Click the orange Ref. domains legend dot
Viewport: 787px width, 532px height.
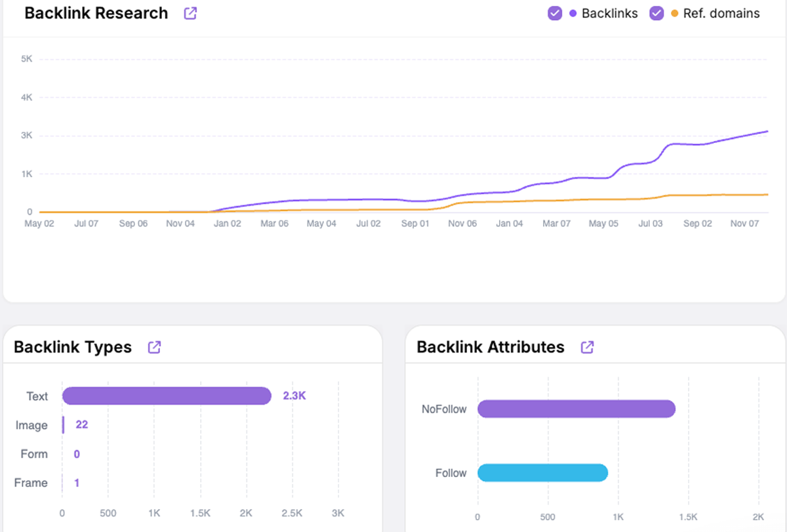tap(675, 14)
